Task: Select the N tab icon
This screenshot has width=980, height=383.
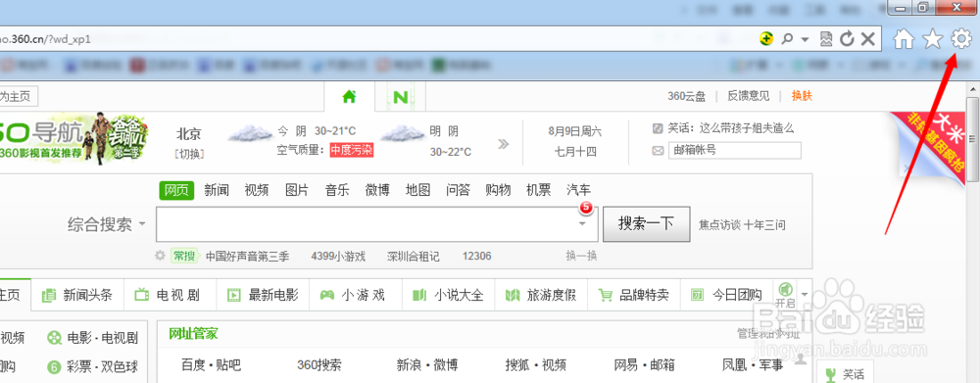Action: (400, 97)
